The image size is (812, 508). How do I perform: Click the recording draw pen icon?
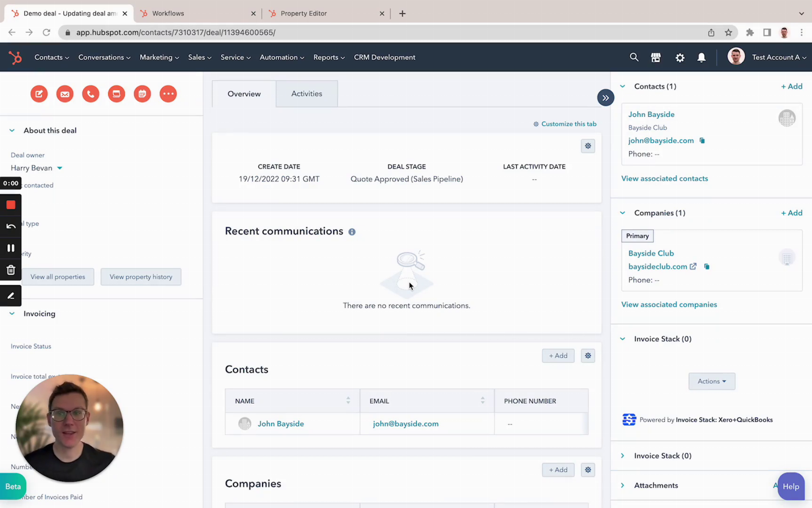click(x=11, y=295)
